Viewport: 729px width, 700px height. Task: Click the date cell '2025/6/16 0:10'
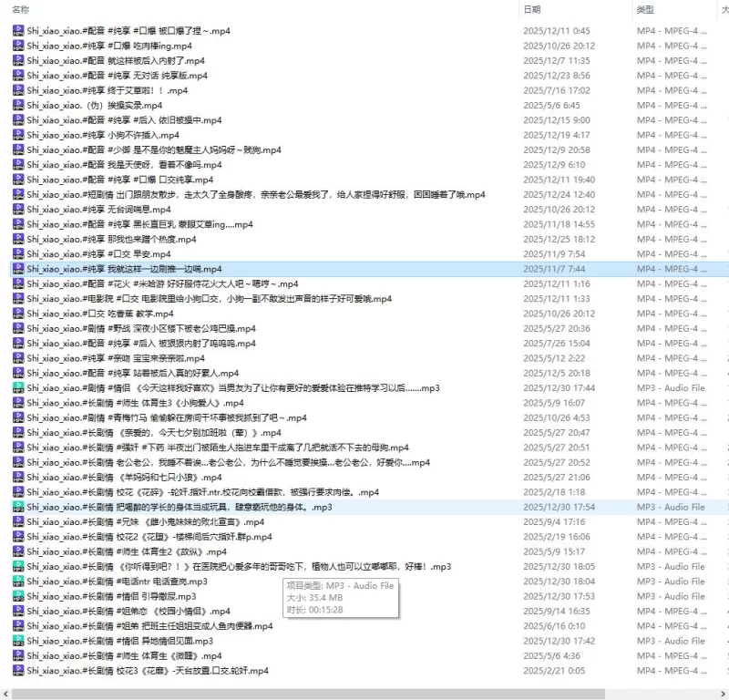[554, 626]
